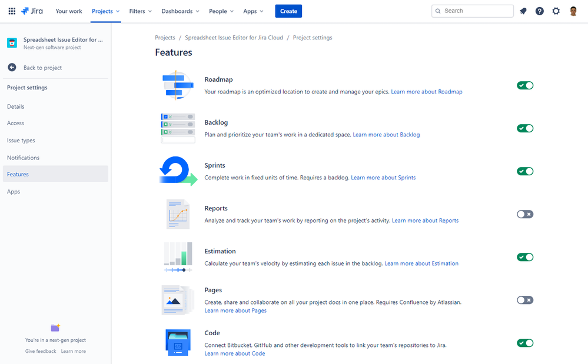Viewport: 588px width, 364px height.
Task: Open the People dropdown menu
Action: coord(221,11)
